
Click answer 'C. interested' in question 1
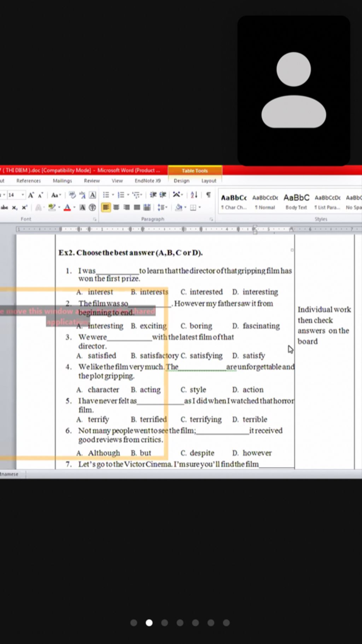point(202,292)
